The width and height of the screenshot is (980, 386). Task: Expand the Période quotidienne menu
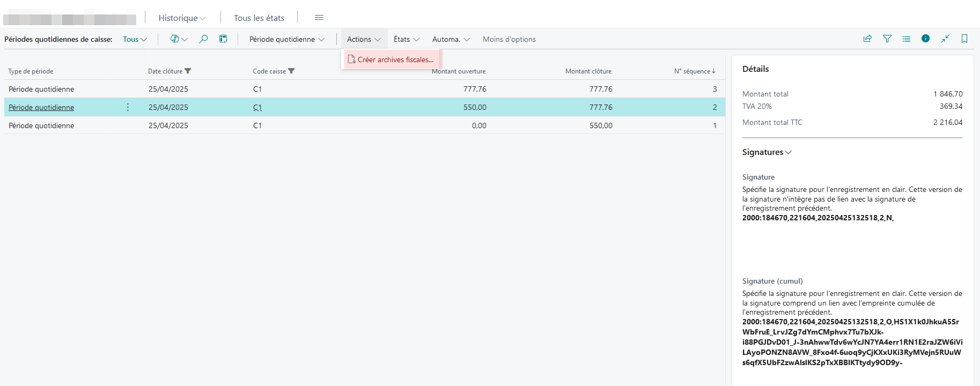click(287, 39)
